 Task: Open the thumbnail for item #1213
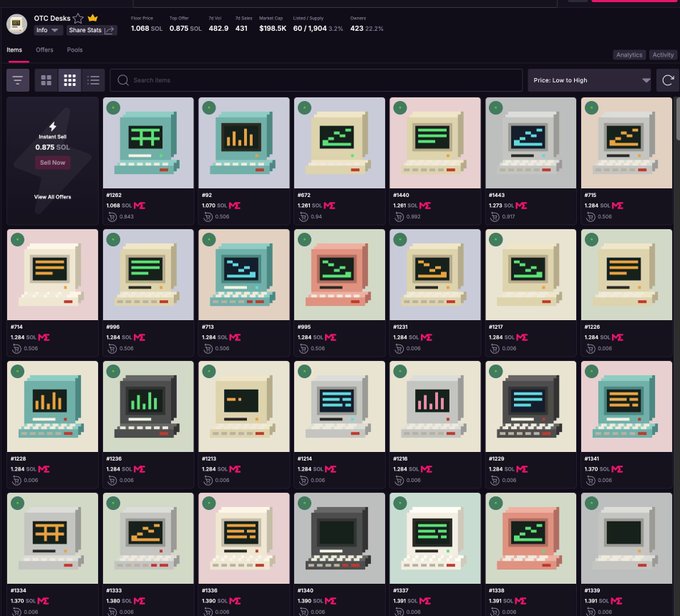click(x=244, y=406)
